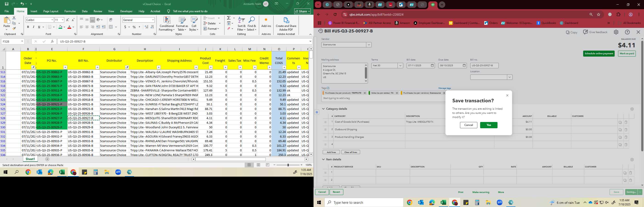The image size is (644, 207).
Task: Click the AutoSum sigma icon
Action: tap(229, 18)
